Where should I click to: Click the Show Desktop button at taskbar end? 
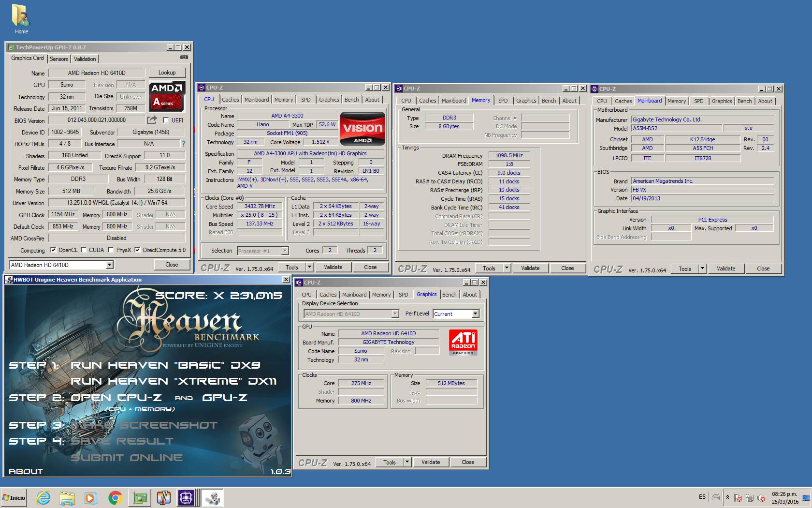(x=806, y=498)
